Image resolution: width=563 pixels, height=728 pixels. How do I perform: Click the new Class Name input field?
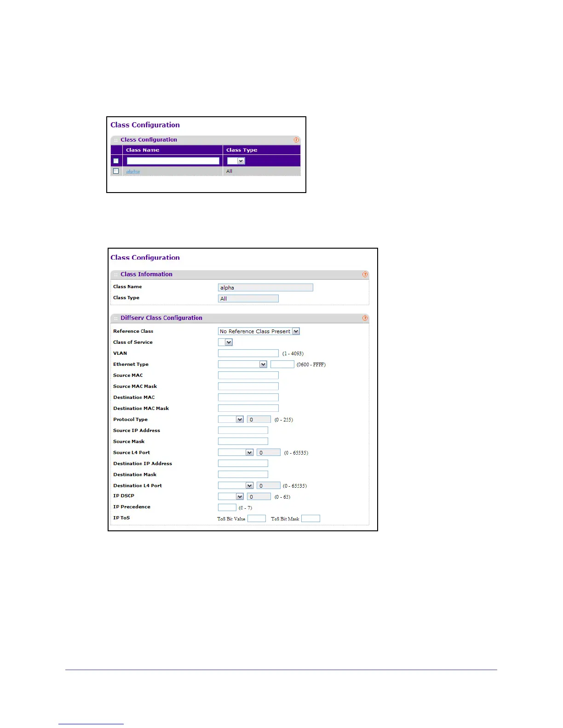173,161
